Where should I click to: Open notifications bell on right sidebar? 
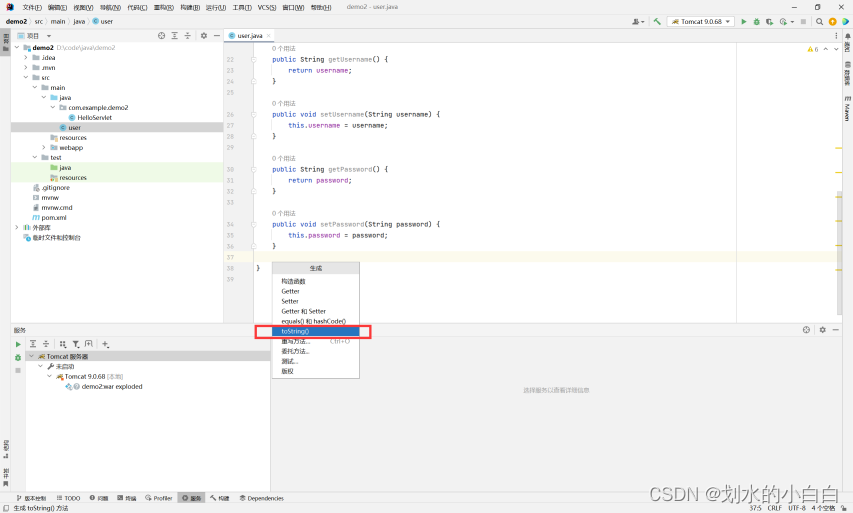(x=848, y=36)
